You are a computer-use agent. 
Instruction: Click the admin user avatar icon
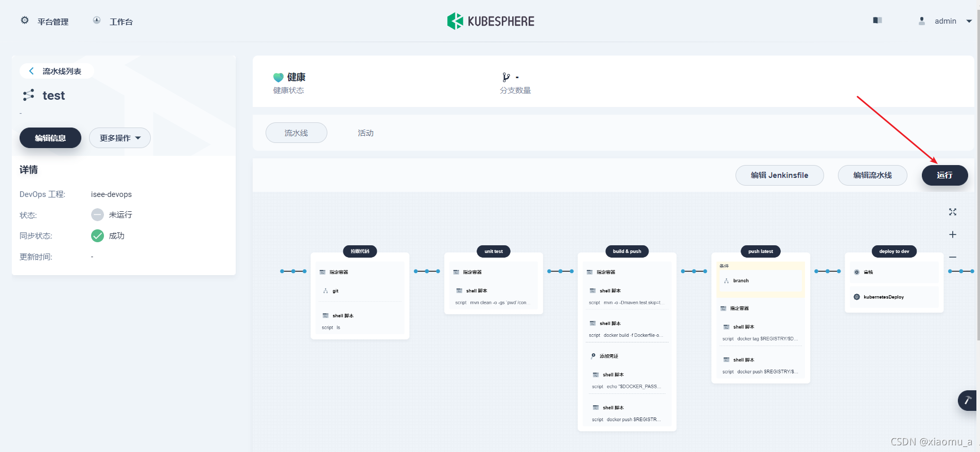[922, 21]
